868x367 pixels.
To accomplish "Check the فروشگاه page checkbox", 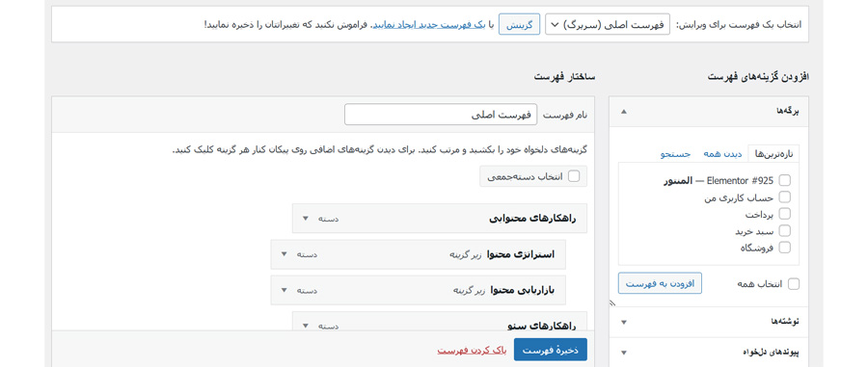I will tap(784, 247).
